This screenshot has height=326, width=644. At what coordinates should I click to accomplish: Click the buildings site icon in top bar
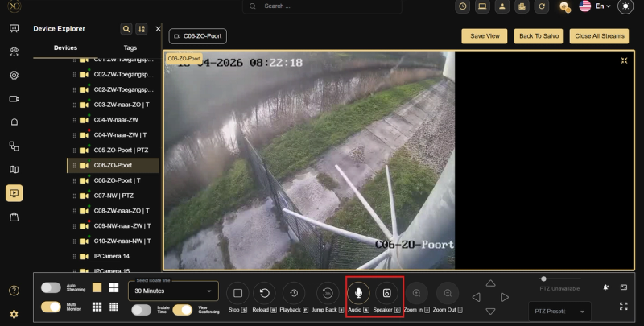[522, 6]
